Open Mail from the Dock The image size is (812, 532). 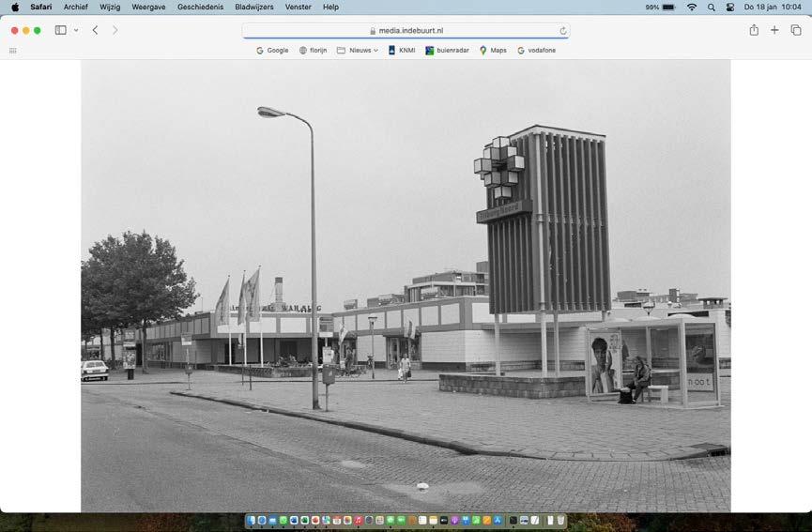point(272,520)
